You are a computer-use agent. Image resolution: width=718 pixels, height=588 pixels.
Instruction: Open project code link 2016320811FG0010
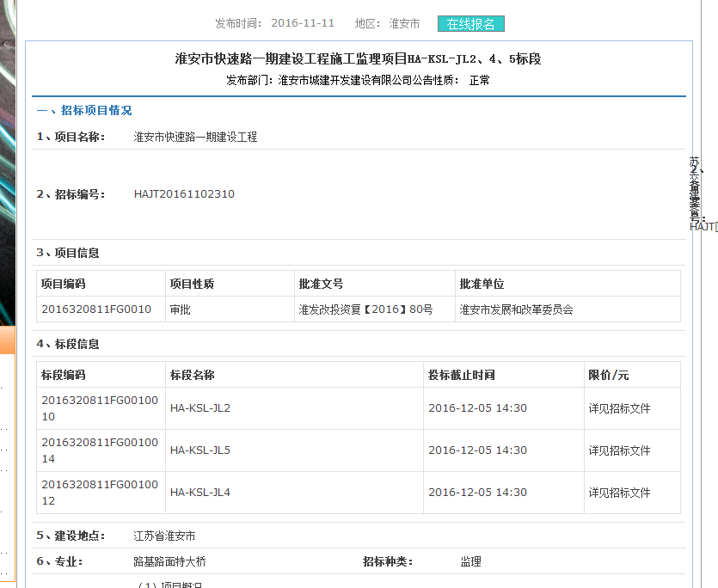(x=95, y=309)
